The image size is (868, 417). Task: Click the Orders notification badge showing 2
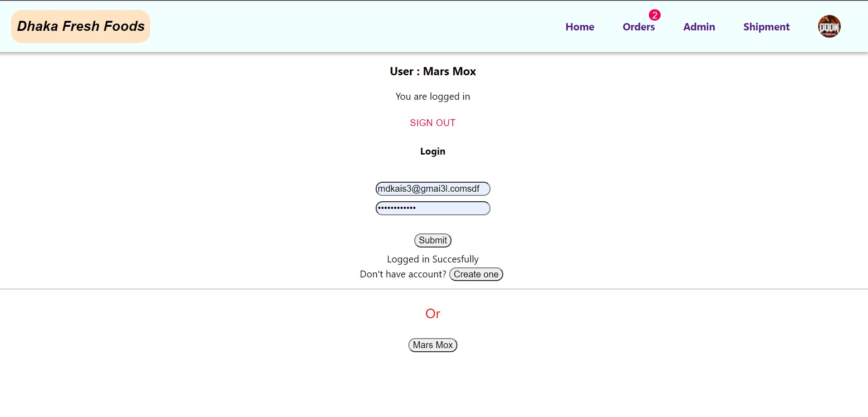(x=654, y=15)
